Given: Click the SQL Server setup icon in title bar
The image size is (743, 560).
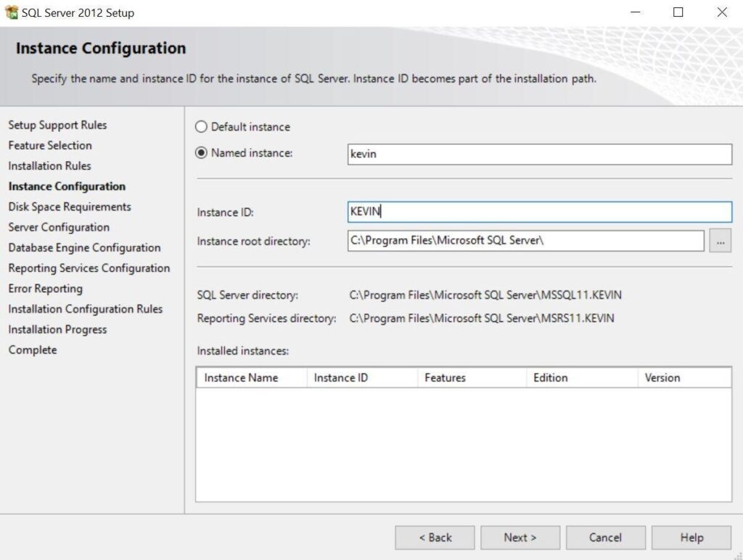Looking at the screenshot, I should pyautogui.click(x=12, y=12).
